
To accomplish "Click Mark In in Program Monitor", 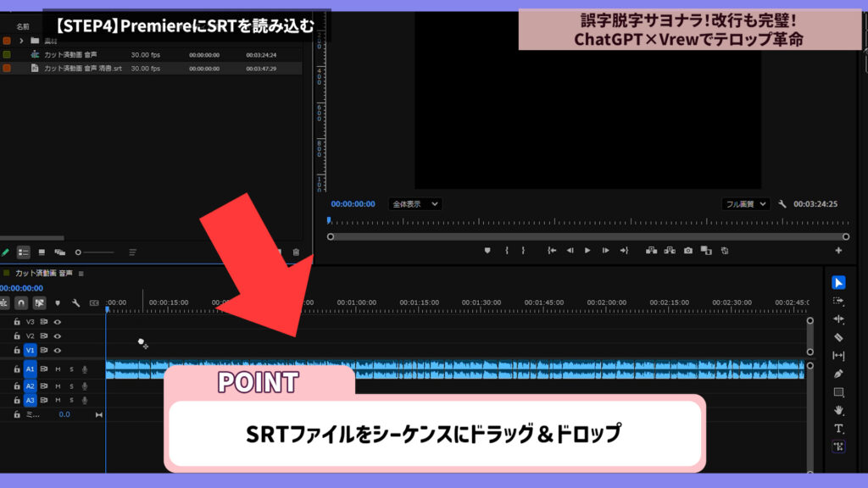I will (507, 251).
